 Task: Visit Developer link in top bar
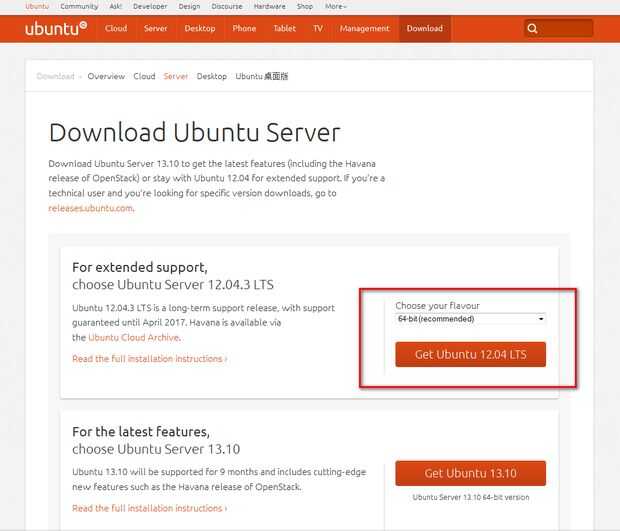(150, 6)
